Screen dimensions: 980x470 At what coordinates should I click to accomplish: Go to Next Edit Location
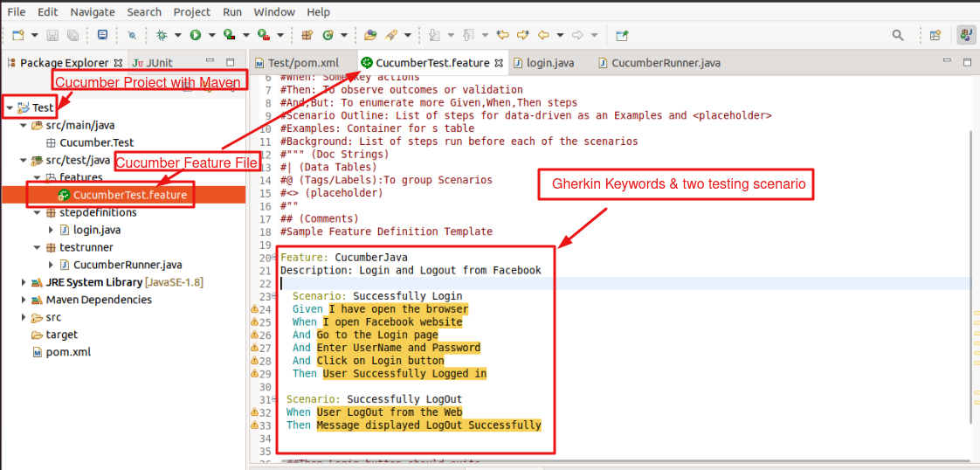pyautogui.click(x=523, y=36)
